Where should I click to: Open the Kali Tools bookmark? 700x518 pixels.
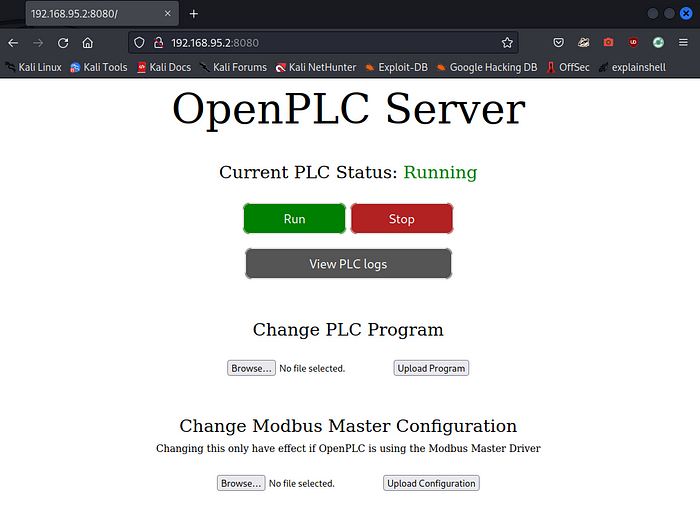99,67
